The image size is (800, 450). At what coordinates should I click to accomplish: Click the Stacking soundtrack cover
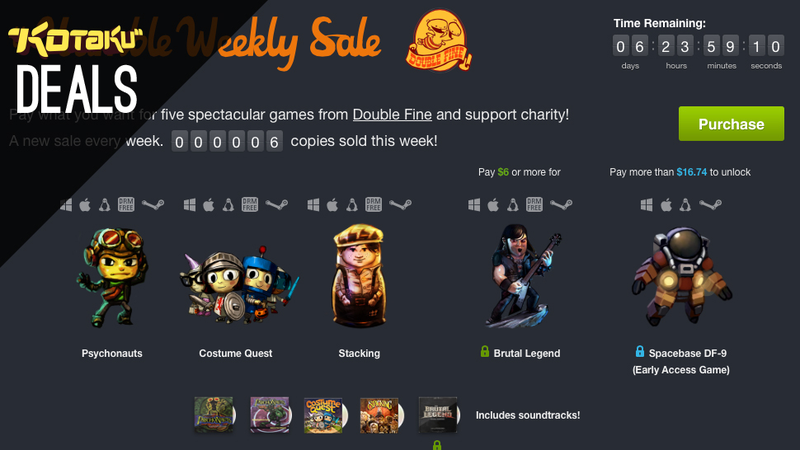[x=381, y=415]
